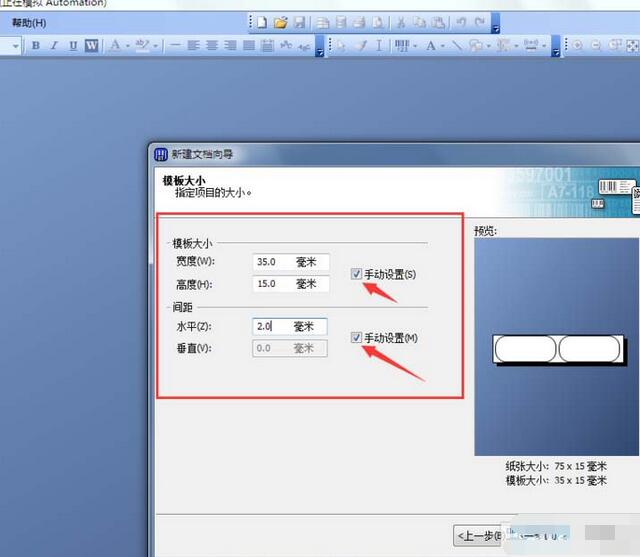Select the shape drawing tool
The image size is (640, 557).
476,45
